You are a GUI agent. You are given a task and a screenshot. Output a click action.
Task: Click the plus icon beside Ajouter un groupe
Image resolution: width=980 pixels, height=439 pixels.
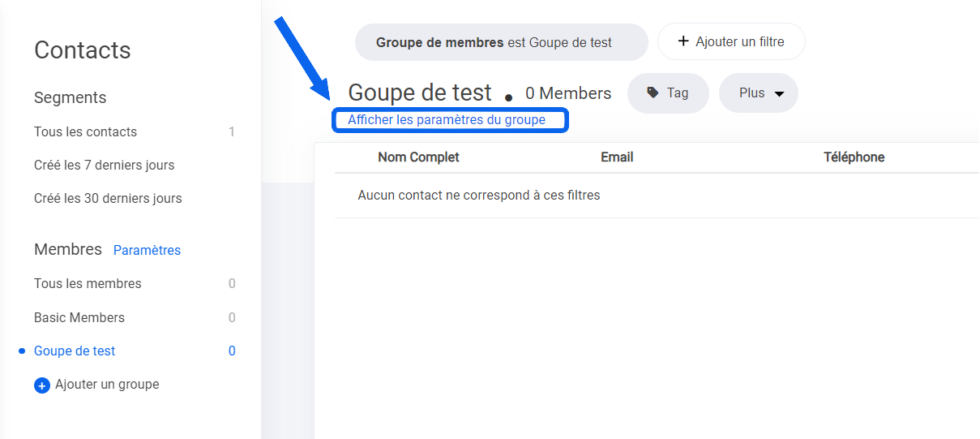pyautogui.click(x=42, y=385)
